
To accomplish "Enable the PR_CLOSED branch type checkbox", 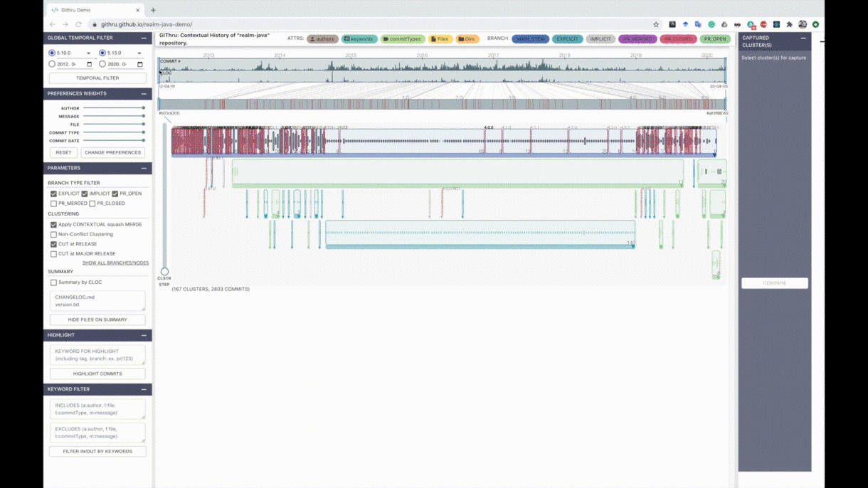I will click(92, 203).
